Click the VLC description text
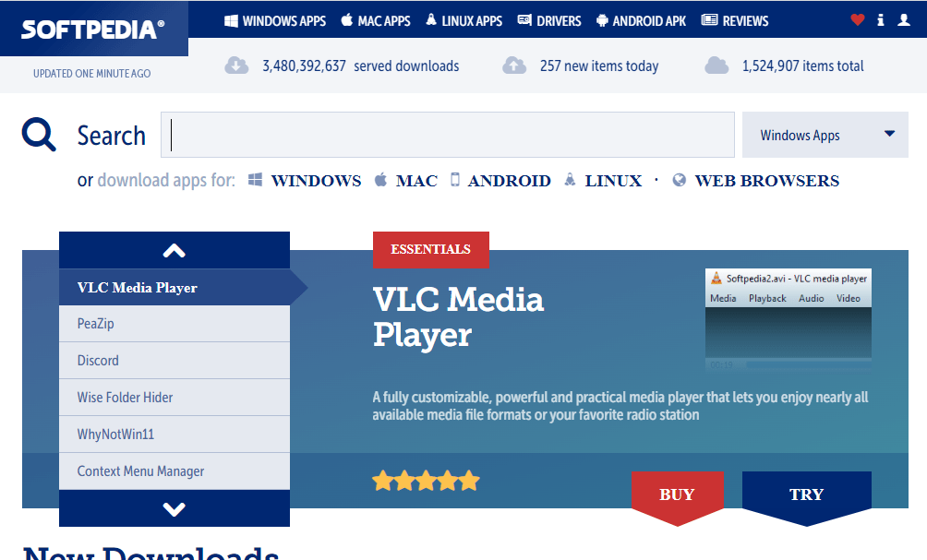This screenshot has height=560, width=927. click(620, 406)
